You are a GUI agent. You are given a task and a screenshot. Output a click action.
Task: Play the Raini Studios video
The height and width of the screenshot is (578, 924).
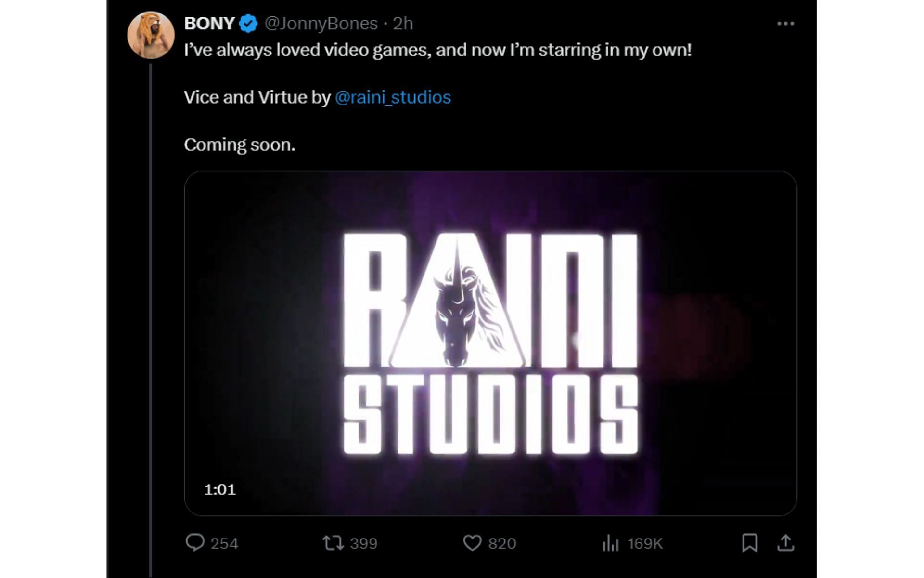[x=490, y=343]
